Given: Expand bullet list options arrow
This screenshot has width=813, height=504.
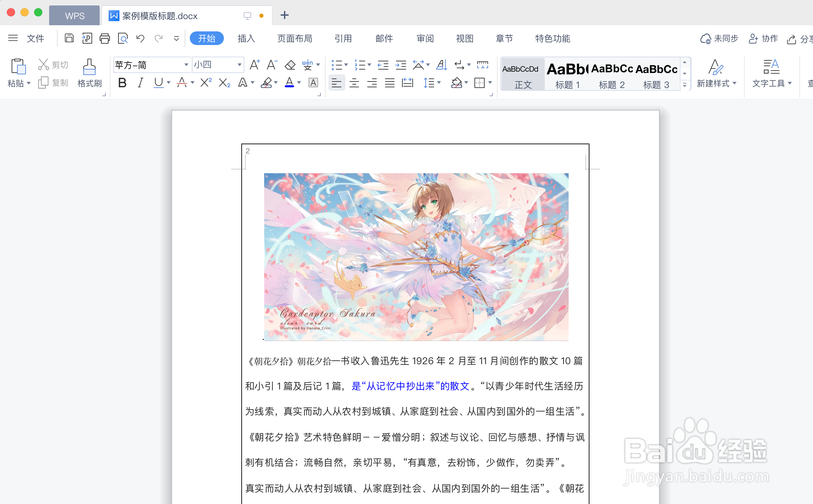Looking at the screenshot, I should pyautogui.click(x=346, y=65).
